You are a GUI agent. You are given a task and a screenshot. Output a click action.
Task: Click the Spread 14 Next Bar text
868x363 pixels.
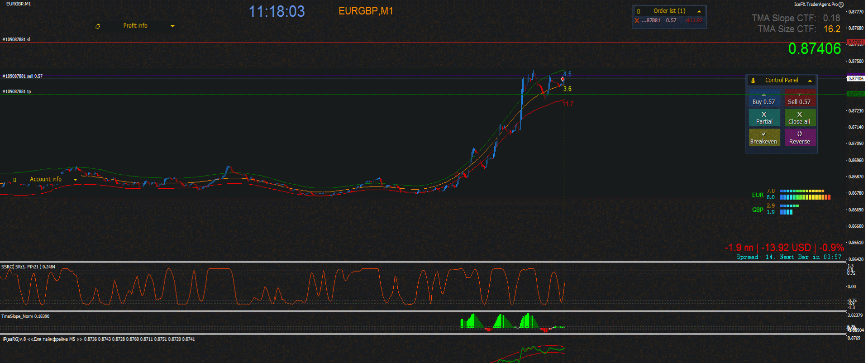[x=789, y=257]
